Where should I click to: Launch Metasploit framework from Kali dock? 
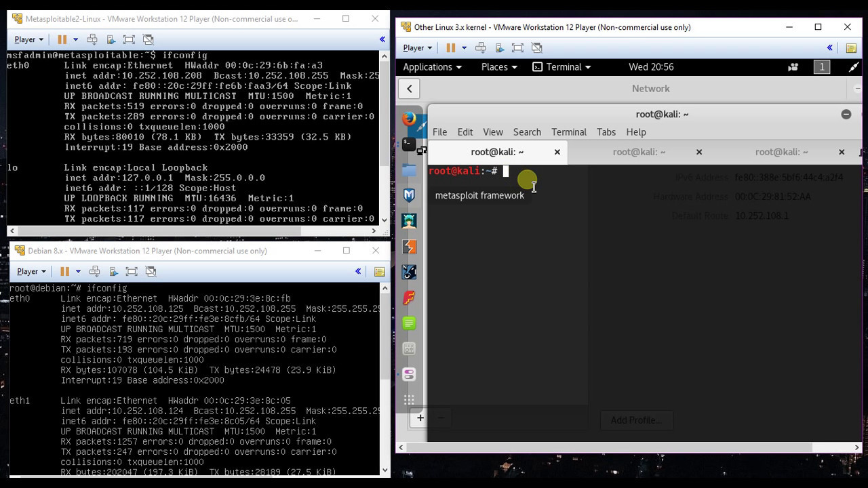click(x=409, y=195)
